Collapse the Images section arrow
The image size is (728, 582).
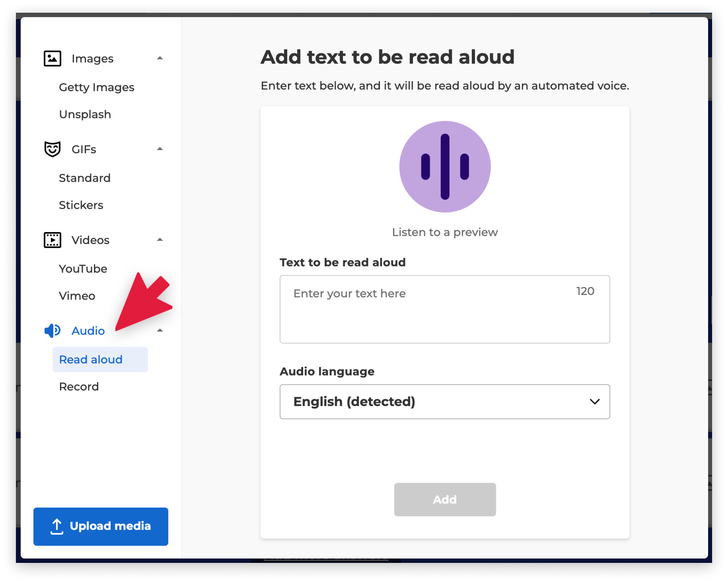160,58
